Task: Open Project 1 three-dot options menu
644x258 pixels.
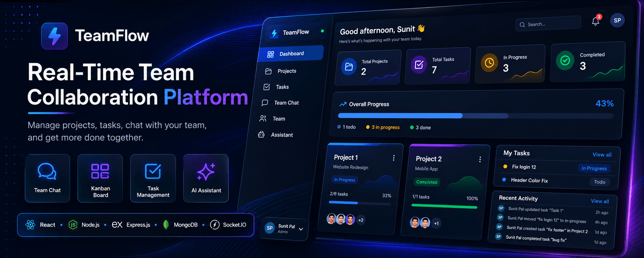Action: (394, 158)
